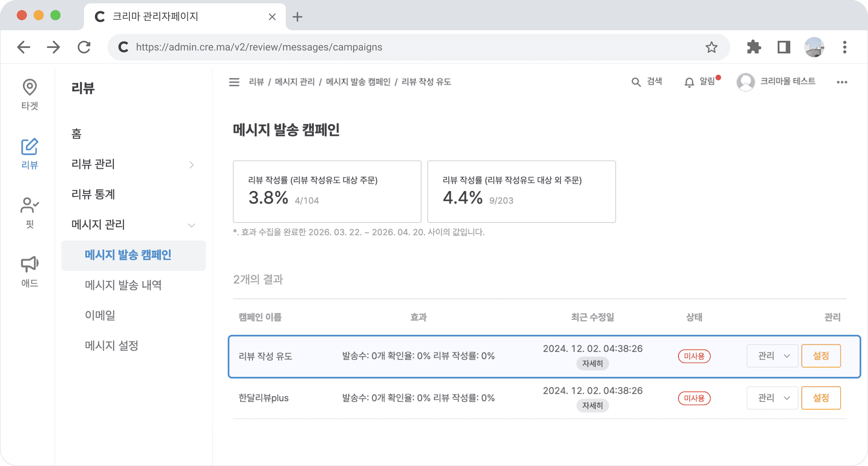Toggle the hamburger menu beside breadcrumbs
Image resolution: width=868 pixels, height=466 pixels.
234,82
